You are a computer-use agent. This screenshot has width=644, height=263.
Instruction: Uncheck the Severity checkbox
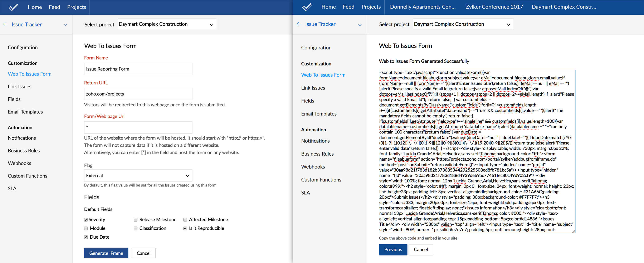86,219
